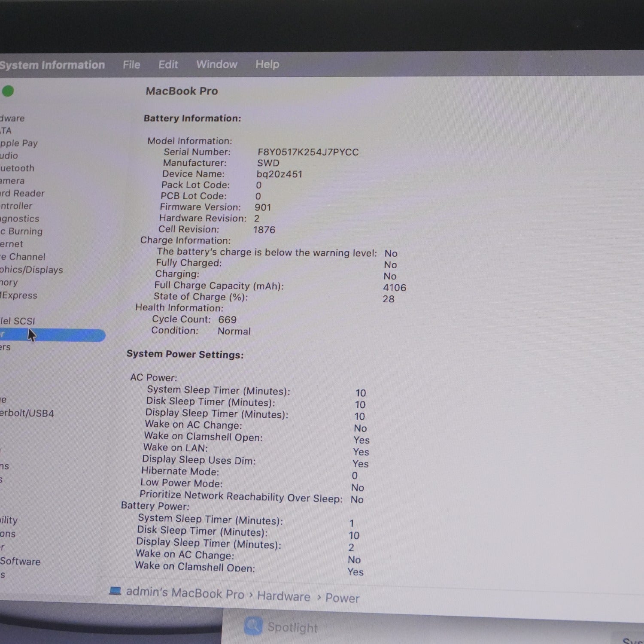Click the Health Information heading
The height and width of the screenshot is (644, 644).
[x=179, y=307]
